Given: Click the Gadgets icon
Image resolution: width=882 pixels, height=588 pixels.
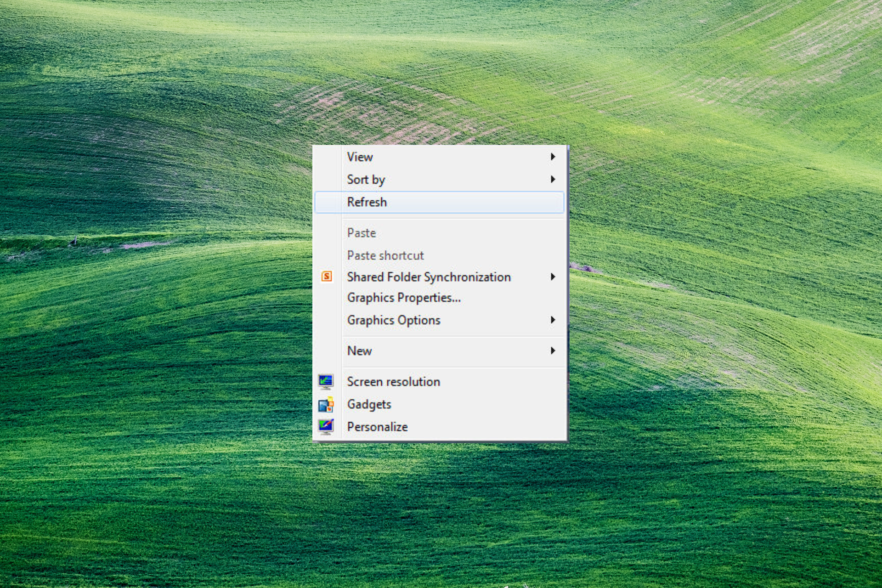Looking at the screenshot, I should tap(326, 404).
